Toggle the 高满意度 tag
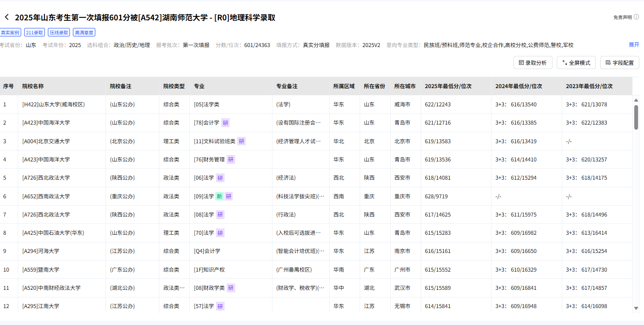Image resolution: width=644 pixels, height=325 pixels. tap(84, 32)
